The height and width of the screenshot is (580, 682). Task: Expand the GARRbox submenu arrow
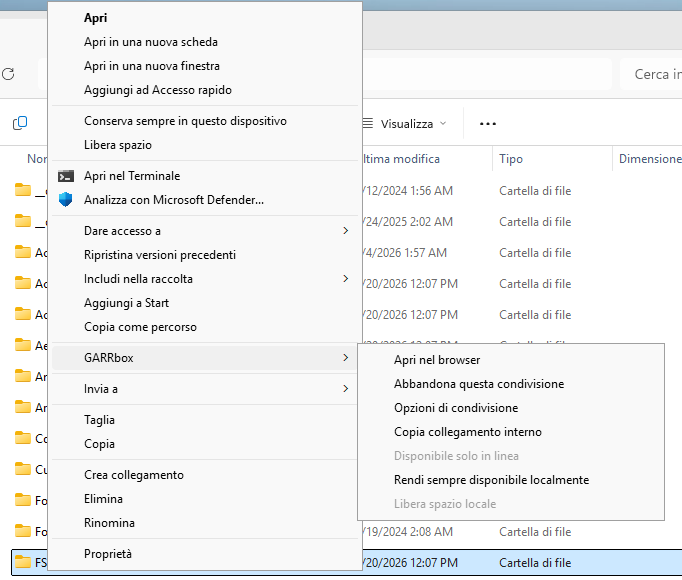(345, 358)
